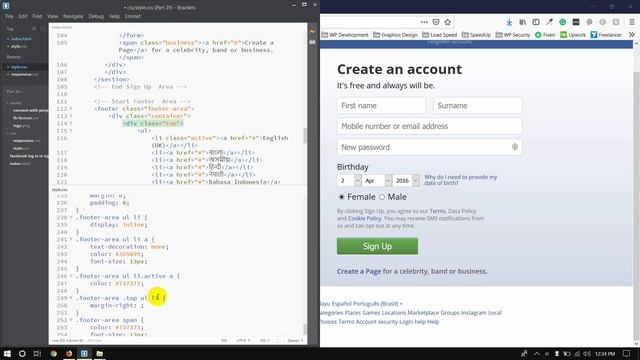Open the WP Development bookmarks folder
Screen dimensions: 640x360
point(345,35)
